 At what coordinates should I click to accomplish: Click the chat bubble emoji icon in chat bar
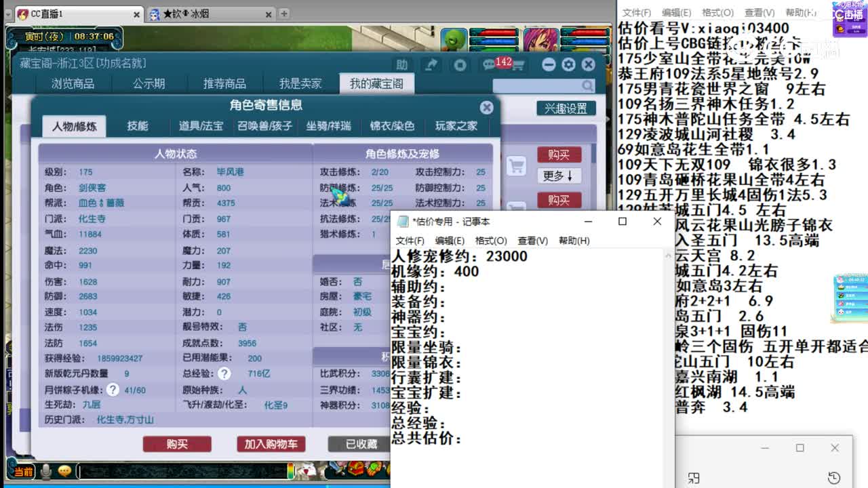64,471
